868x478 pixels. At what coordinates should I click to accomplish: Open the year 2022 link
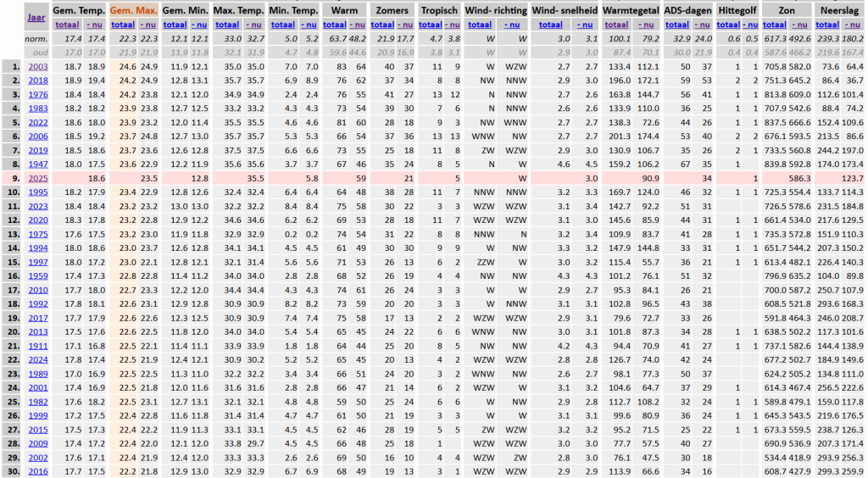click(x=38, y=122)
